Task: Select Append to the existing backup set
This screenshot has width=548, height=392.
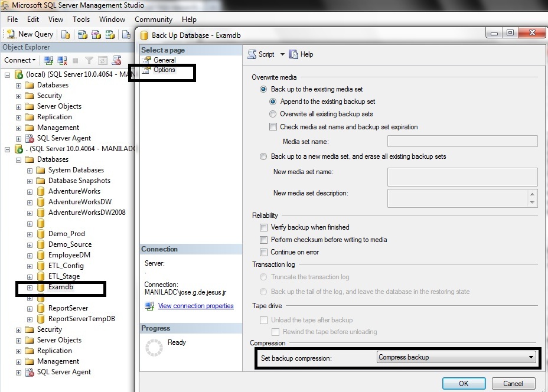Action: pos(273,102)
